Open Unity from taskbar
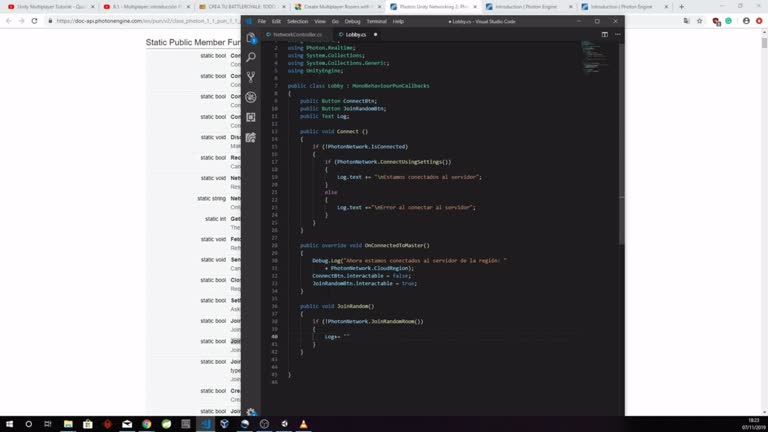Image resolution: width=768 pixels, height=432 pixels. click(x=284, y=424)
